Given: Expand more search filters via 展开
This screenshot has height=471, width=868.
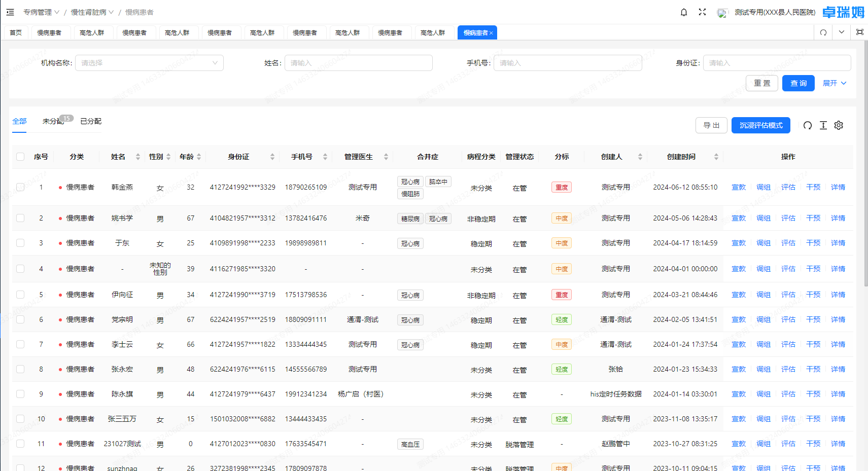Looking at the screenshot, I should click(x=835, y=83).
